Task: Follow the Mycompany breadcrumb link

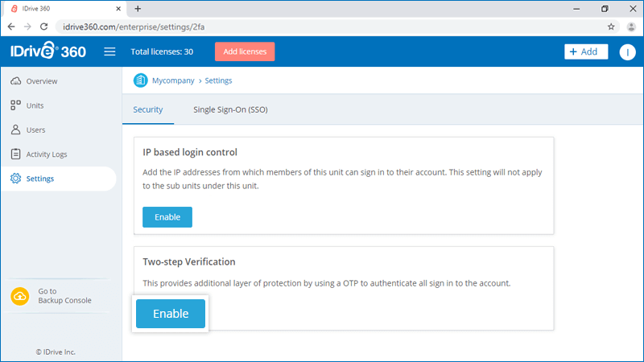Action: tap(173, 80)
